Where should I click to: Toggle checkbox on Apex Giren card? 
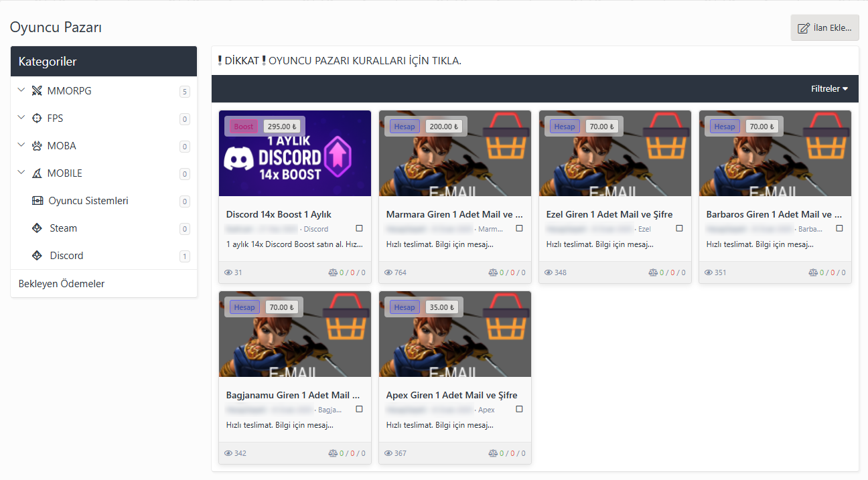pos(519,409)
